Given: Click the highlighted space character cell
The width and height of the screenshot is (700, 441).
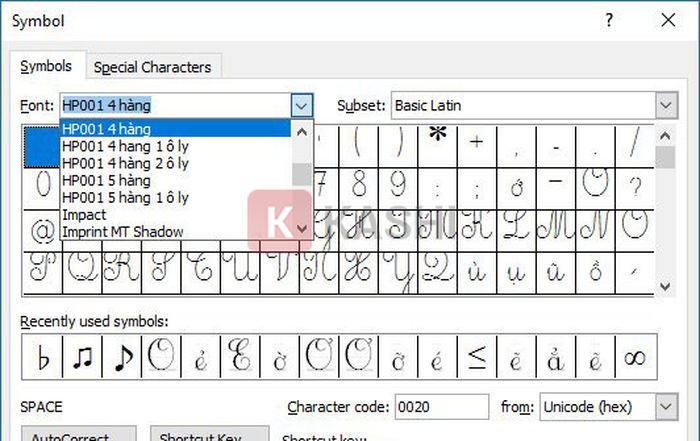Looking at the screenshot, I should [42, 147].
